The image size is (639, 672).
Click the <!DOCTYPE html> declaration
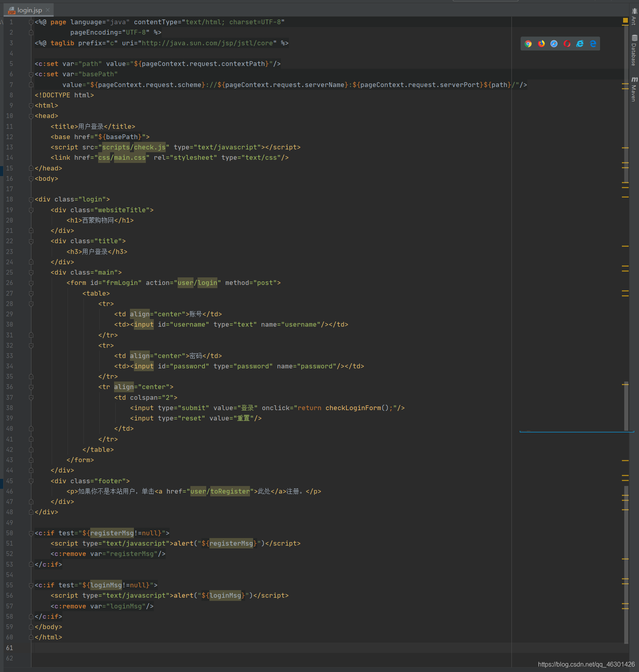64,95
